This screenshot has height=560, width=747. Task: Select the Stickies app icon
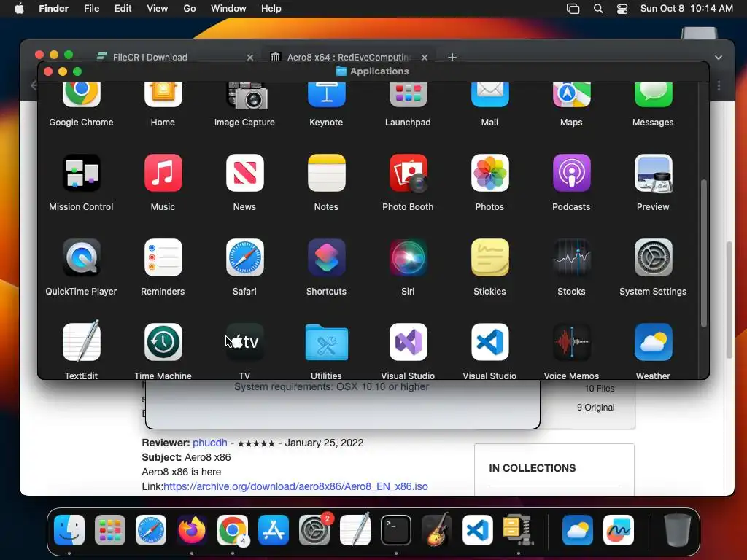click(x=489, y=257)
